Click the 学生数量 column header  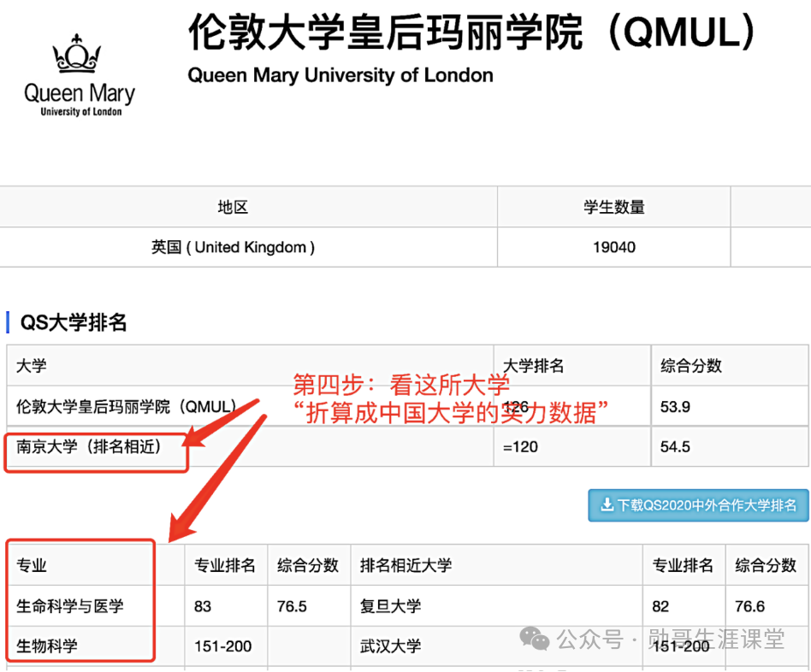pos(614,207)
